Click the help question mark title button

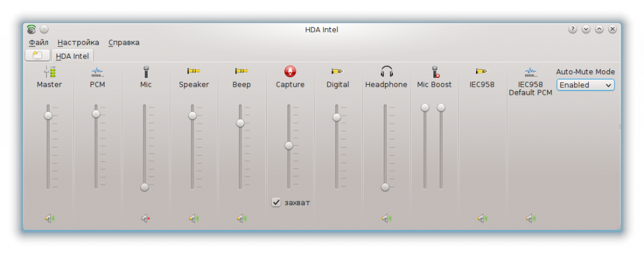click(x=572, y=29)
